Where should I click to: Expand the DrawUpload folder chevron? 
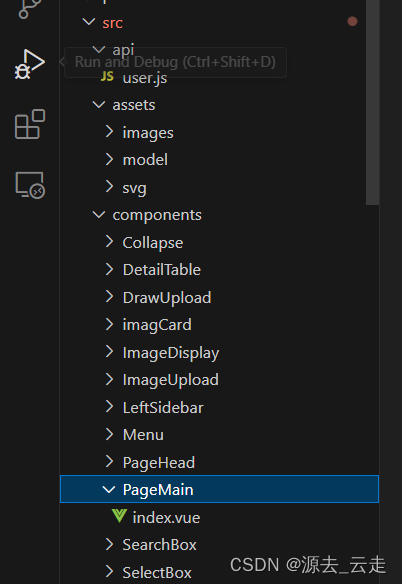[x=109, y=296]
